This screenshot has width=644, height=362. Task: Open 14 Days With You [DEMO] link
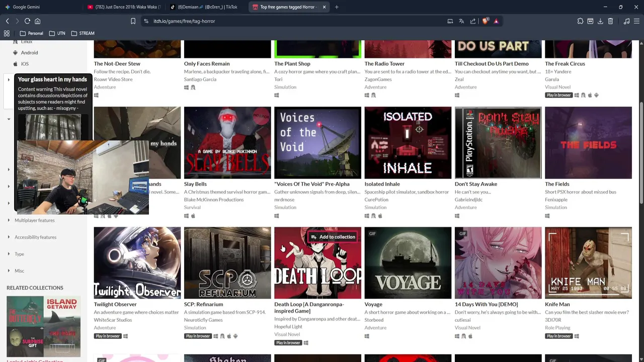[x=486, y=304]
